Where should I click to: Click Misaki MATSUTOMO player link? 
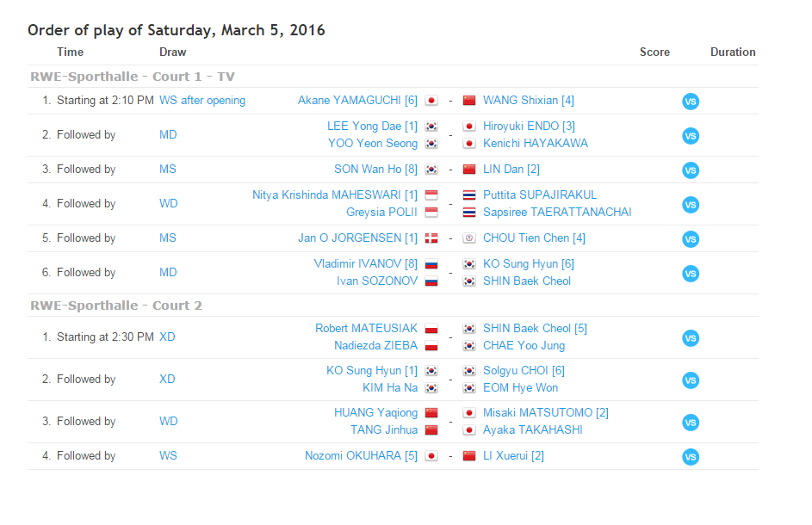click(x=545, y=413)
